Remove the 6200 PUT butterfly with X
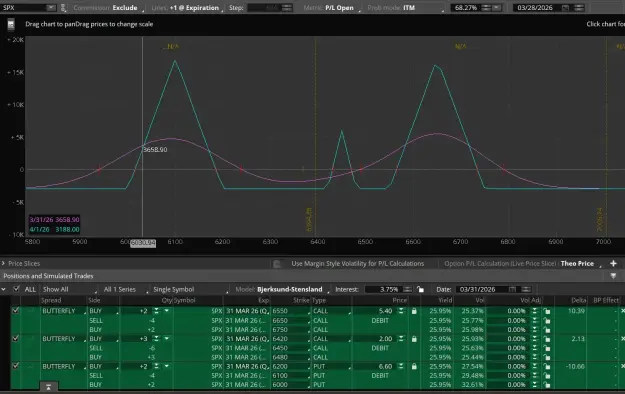 coord(623,366)
